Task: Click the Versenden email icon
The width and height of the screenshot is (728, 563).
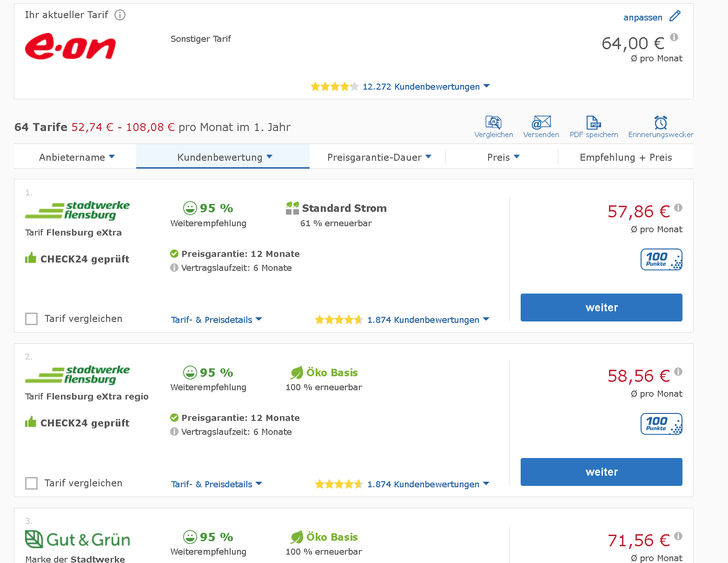Action: [x=541, y=123]
